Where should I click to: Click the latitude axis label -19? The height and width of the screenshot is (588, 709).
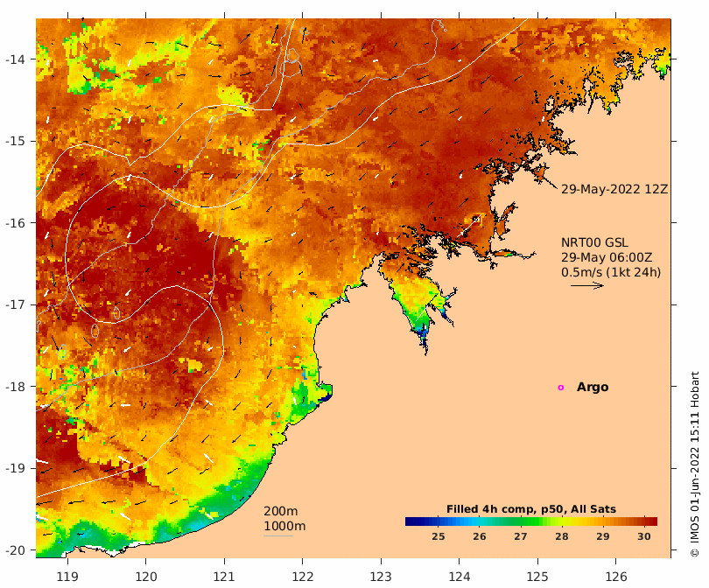[15, 469]
